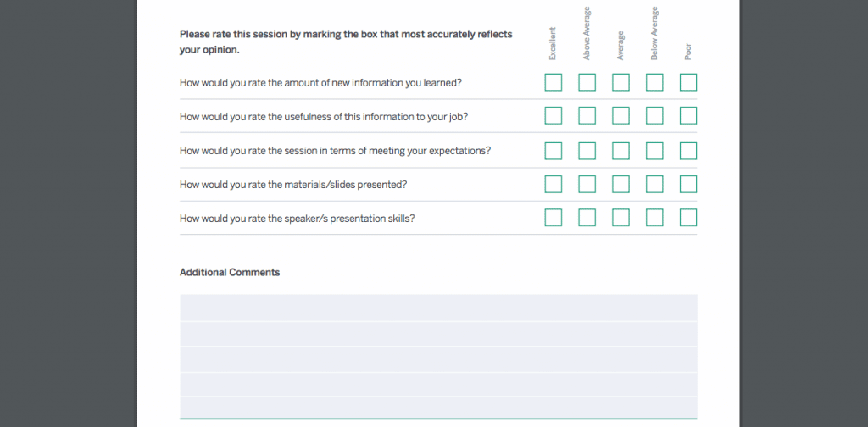The height and width of the screenshot is (427, 868).
Task: Click first line of Additional Comments field
Action: click(x=438, y=308)
